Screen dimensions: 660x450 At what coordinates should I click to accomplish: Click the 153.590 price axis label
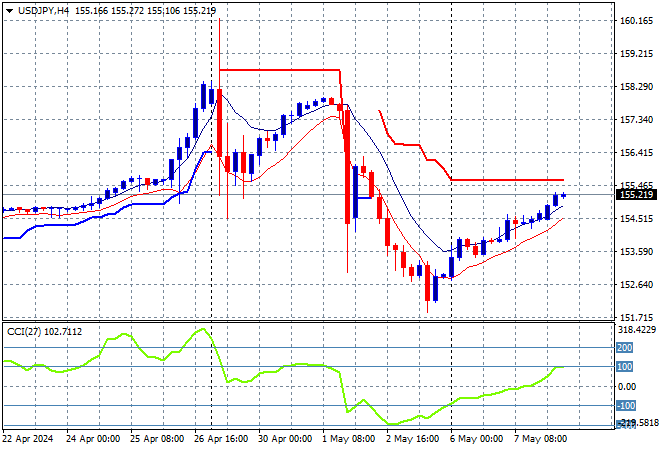[635, 251]
